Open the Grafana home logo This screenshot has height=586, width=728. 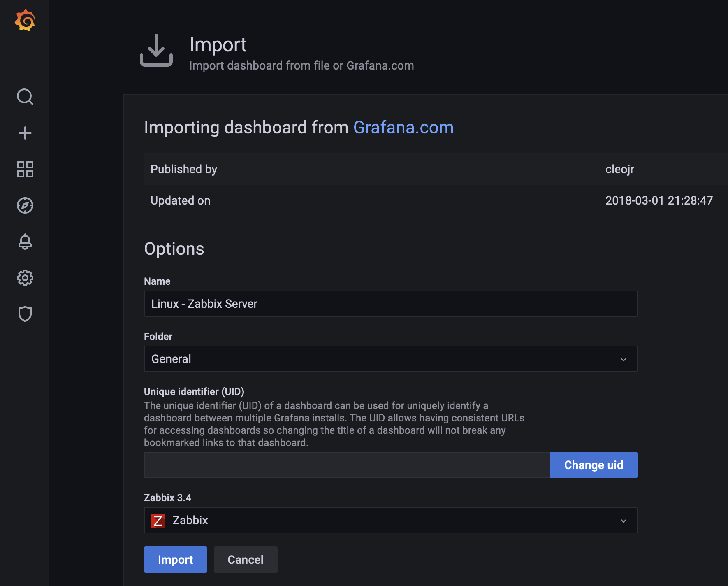point(25,20)
